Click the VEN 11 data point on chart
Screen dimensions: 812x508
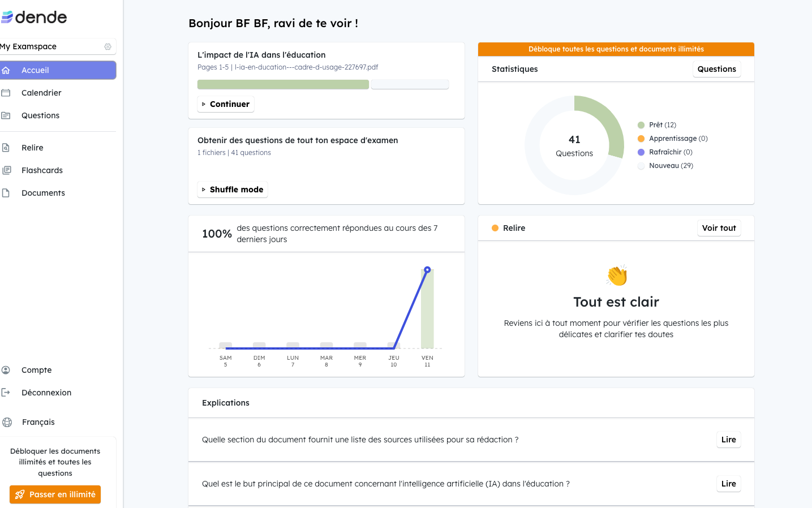coord(427,270)
